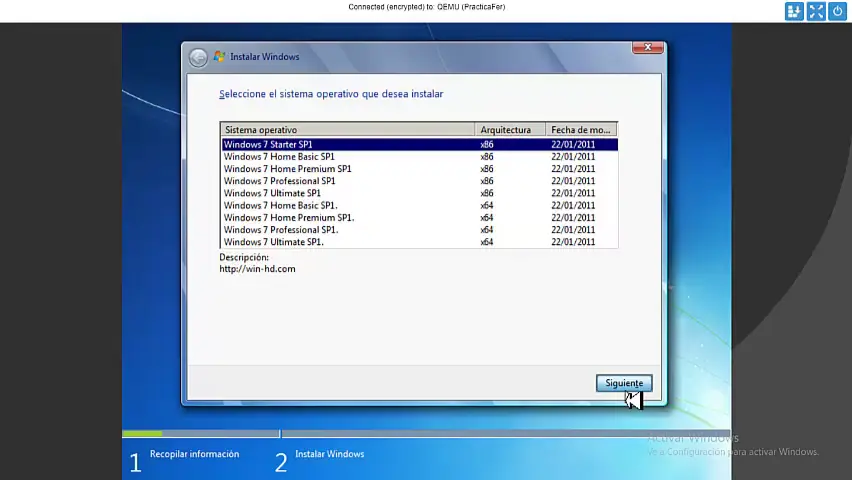Image resolution: width=852 pixels, height=480 pixels.
Task: Click the installer progress bar
Action: click(x=427, y=434)
